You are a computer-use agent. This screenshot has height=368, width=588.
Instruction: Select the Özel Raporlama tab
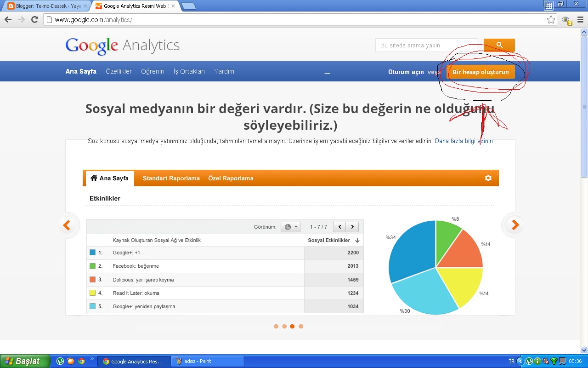tap(231, 178)
